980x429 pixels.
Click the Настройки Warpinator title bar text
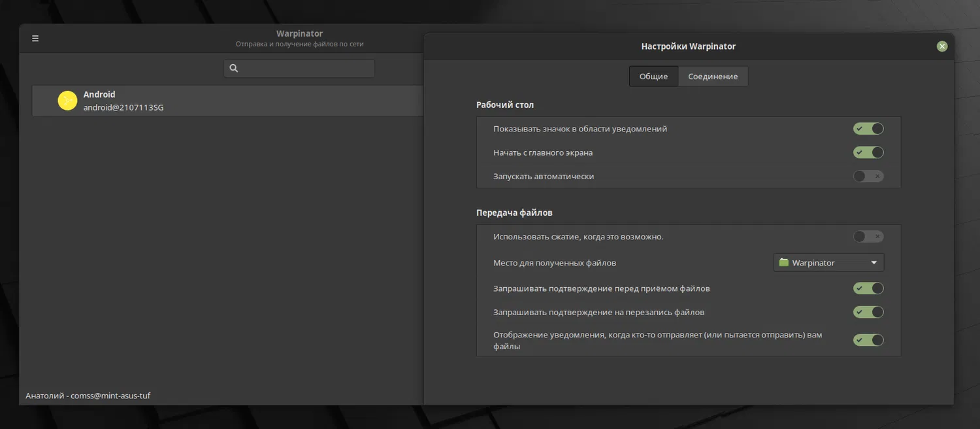(x=688, y=46)
